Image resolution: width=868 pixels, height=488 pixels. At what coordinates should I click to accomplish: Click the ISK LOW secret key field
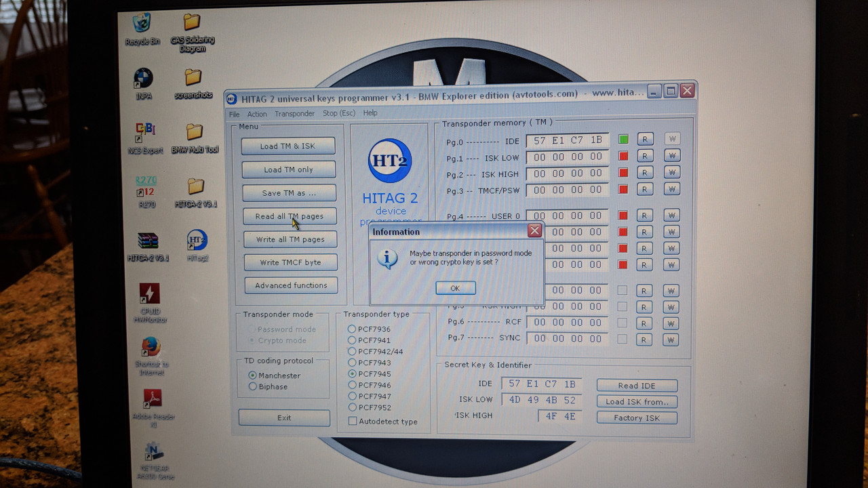(542, 400)
